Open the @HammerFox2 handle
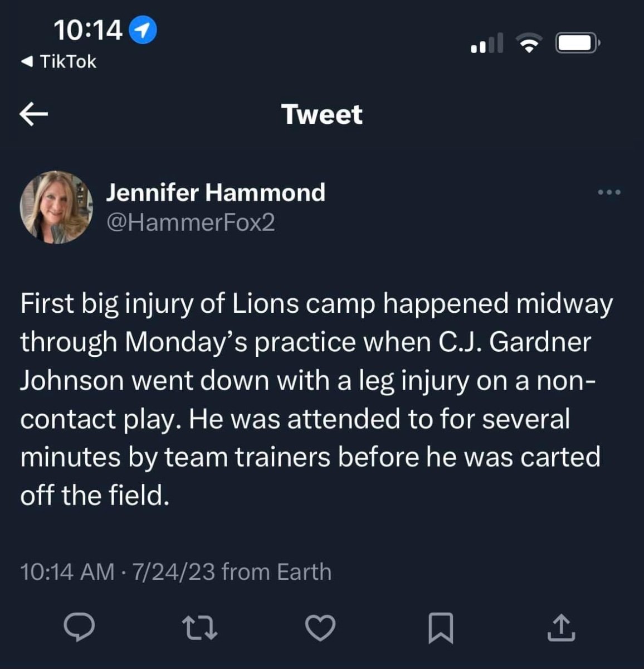The height and width of the screenshot is (669, 644). tap(191, 222)
